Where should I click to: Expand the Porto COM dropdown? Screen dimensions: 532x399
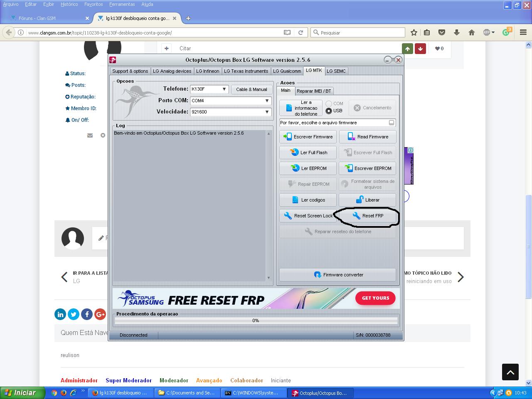231,101
